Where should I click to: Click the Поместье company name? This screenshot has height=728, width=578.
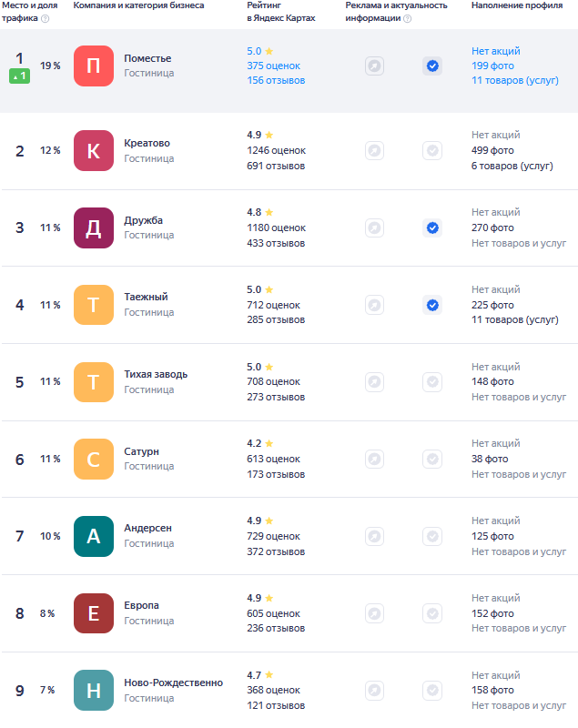[147, 58]
